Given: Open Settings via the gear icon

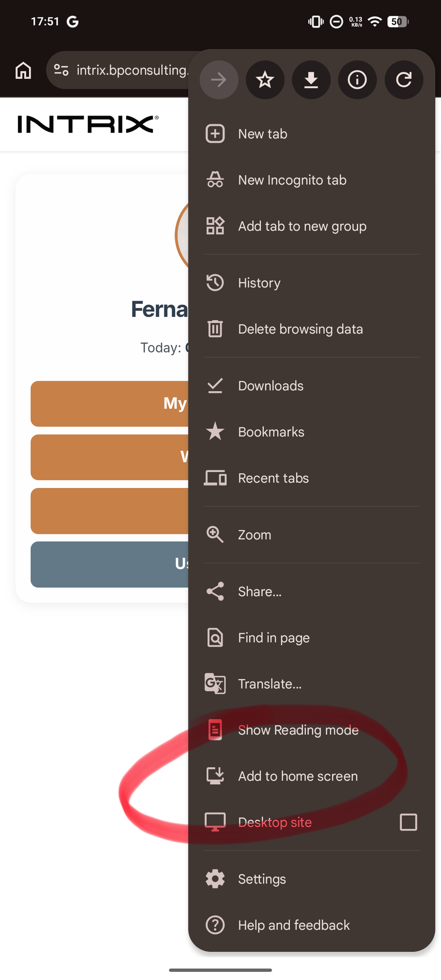Looking at the screenshot, I should (215, 879).
